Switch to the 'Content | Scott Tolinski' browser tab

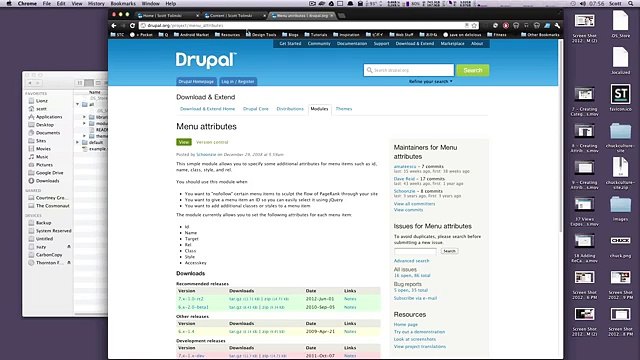pos(235,16)
